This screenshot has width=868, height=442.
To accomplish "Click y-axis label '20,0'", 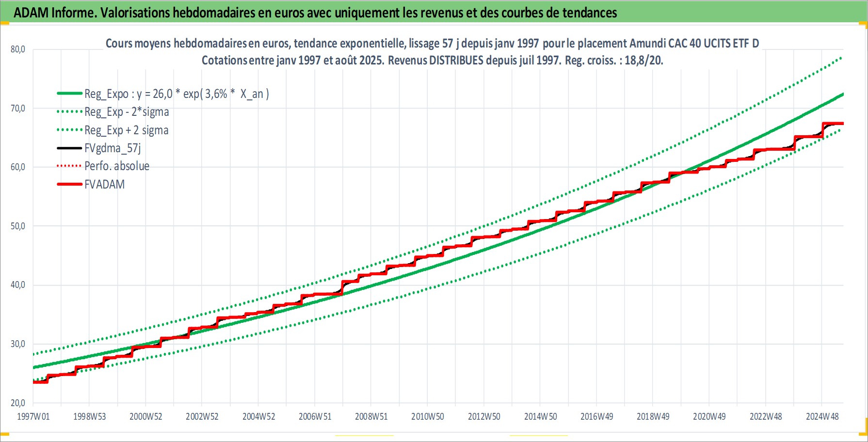I will (18, 403).
